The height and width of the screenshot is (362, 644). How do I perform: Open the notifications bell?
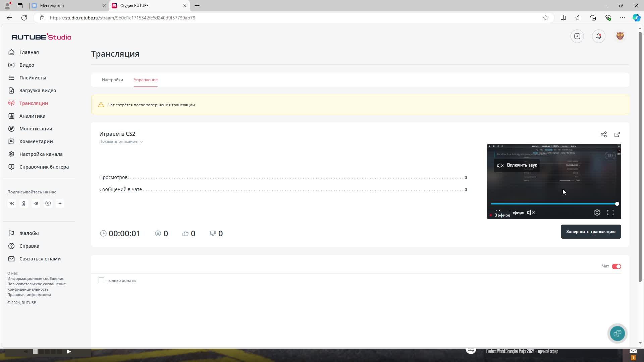pos(599,36)
